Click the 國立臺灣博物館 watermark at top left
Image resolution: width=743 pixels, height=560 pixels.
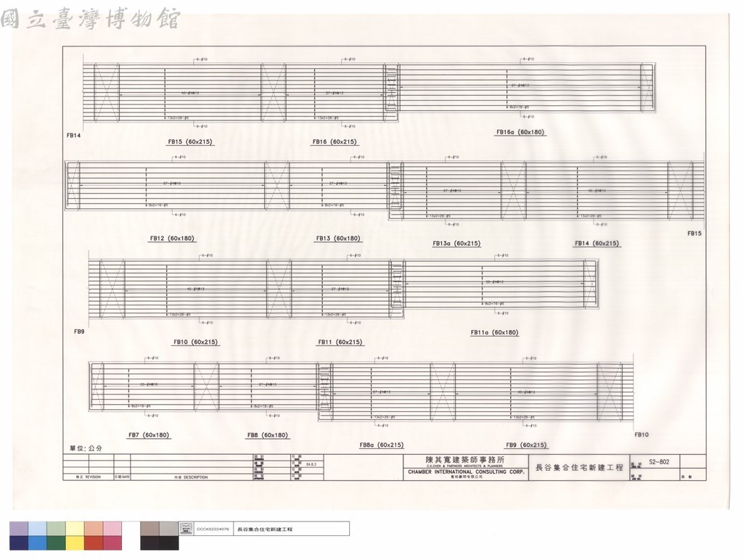[x=90, y=20]
